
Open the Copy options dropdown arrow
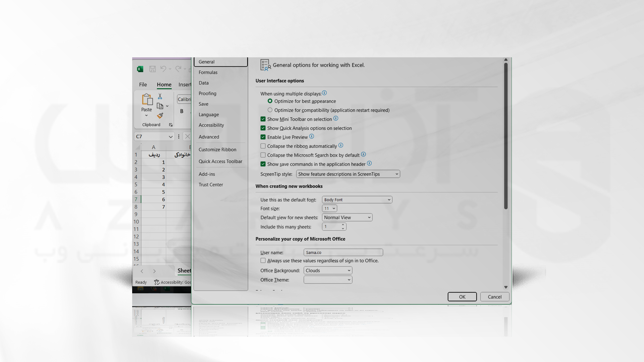(167, 106)
